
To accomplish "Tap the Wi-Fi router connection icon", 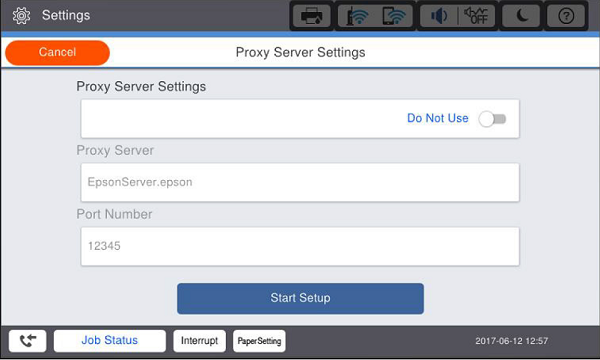I will [x=357, y=16].
